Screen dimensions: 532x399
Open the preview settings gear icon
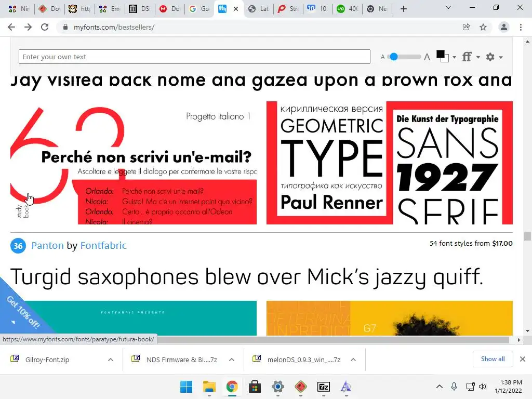click(x=490, y=57)
